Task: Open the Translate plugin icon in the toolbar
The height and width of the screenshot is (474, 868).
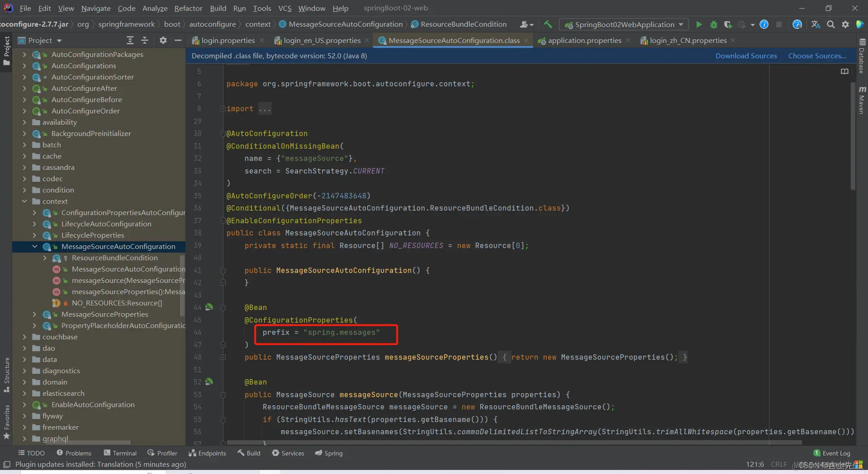Action: click(816, 24)
